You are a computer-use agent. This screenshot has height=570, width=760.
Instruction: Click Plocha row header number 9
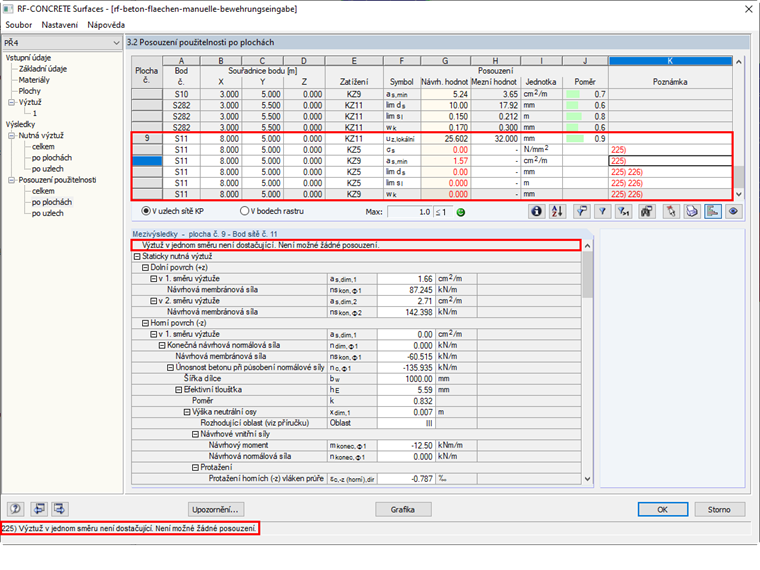coord(147,139)
